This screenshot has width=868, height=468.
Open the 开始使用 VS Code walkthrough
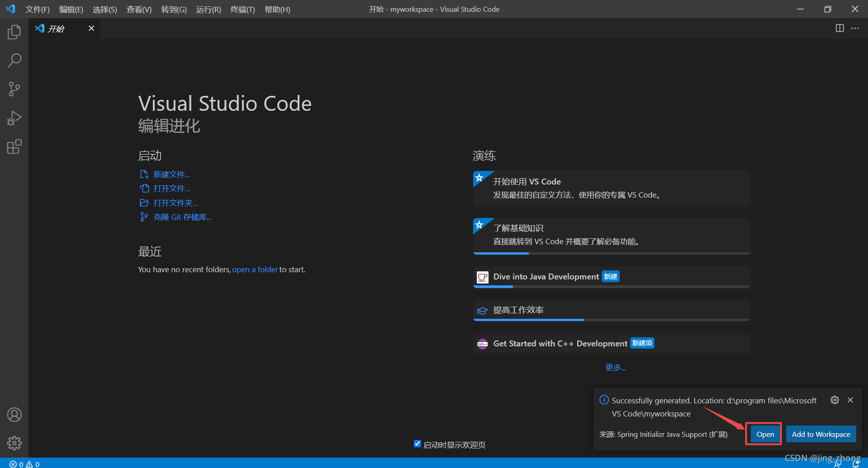(x=612, y=189)
